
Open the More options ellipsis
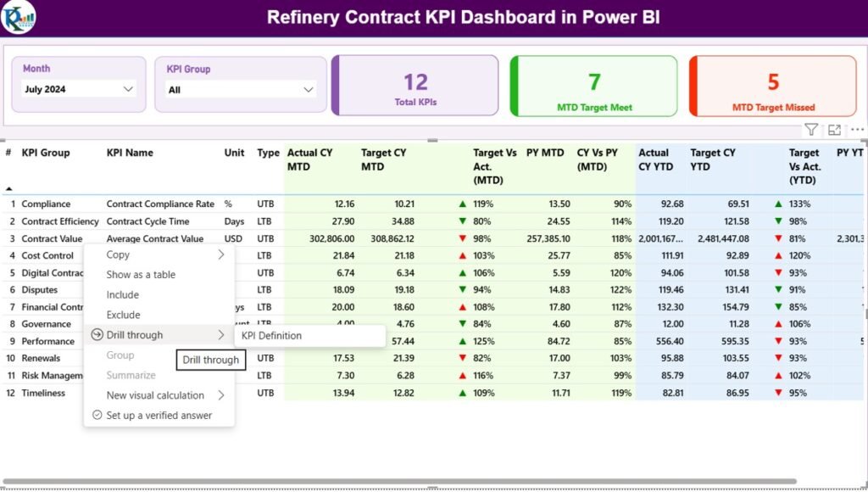pyautogui.click(x=857, y=130)
